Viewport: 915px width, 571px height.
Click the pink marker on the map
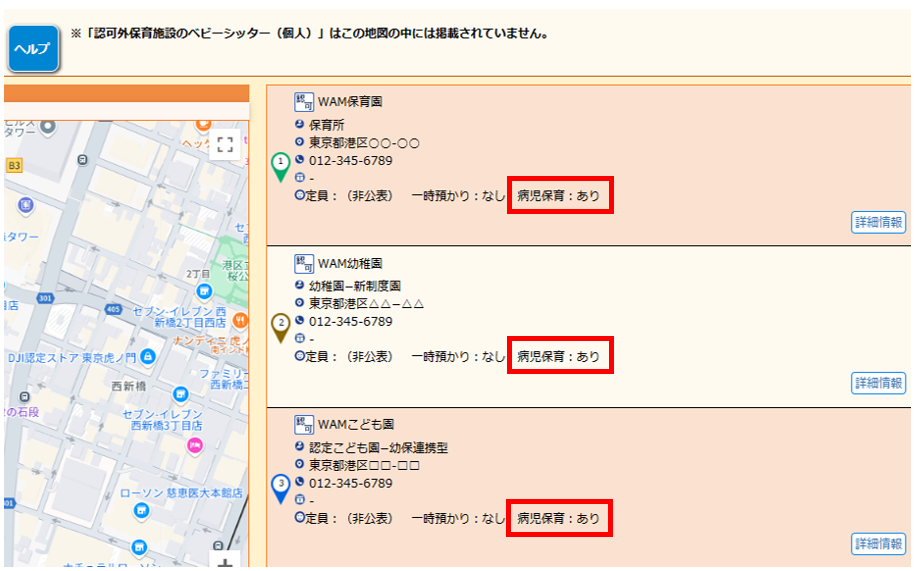194,446
